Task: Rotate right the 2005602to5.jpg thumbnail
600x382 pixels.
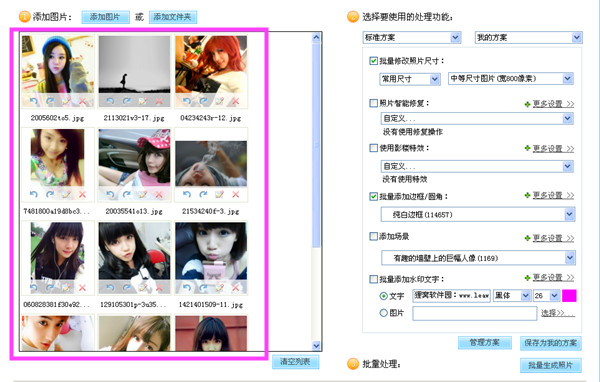Action: point(50,101)
